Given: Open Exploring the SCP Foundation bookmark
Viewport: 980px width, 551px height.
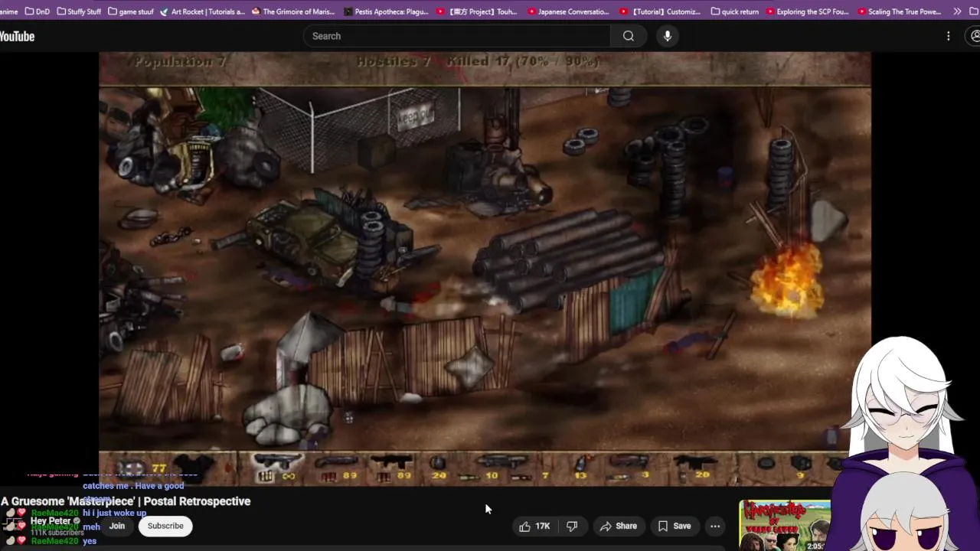Looking at the screenshot, I should coord(807,11).
